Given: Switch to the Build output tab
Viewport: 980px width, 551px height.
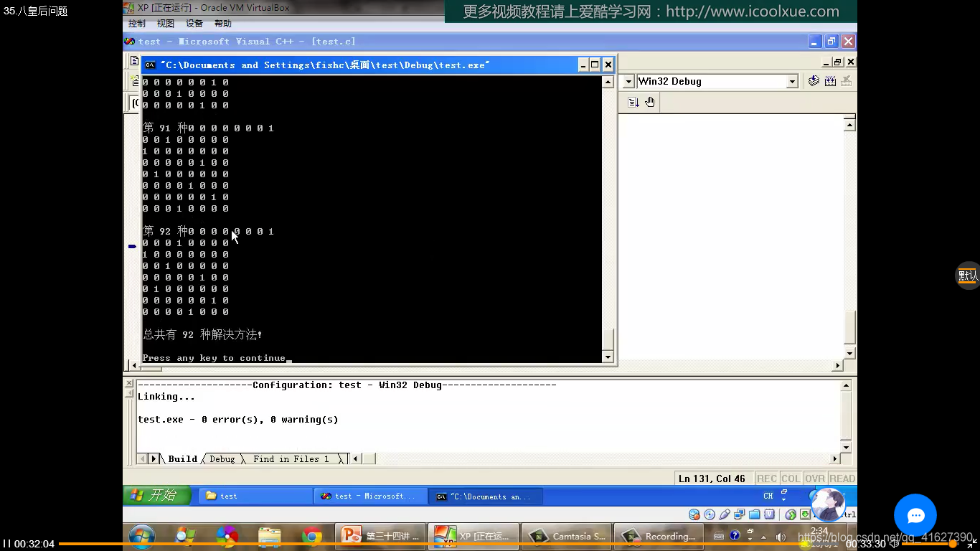Looking at the screenshot, I should (182, 459).
